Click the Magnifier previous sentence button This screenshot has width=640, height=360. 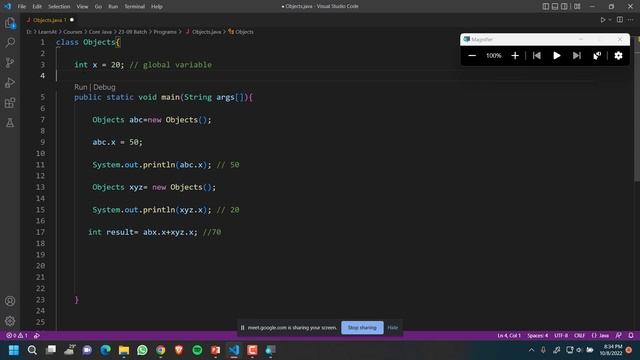pyautogui.click(x=537, y=56)
